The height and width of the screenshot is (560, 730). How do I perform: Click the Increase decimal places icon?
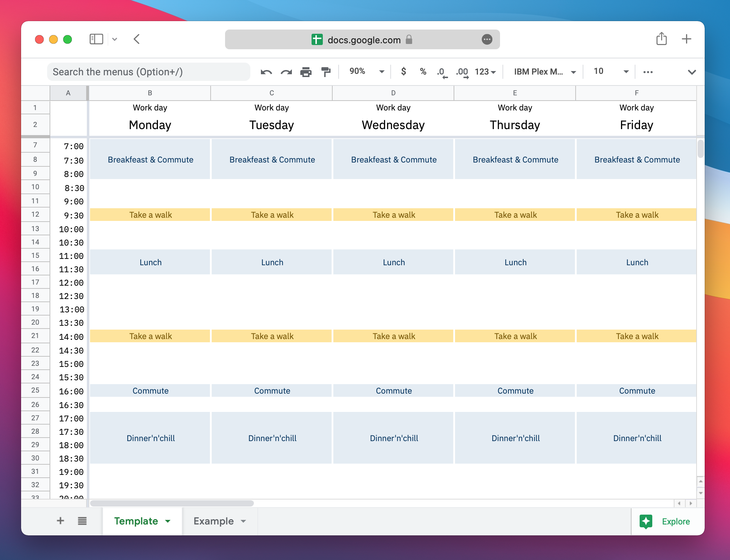(x=462, y=72)
